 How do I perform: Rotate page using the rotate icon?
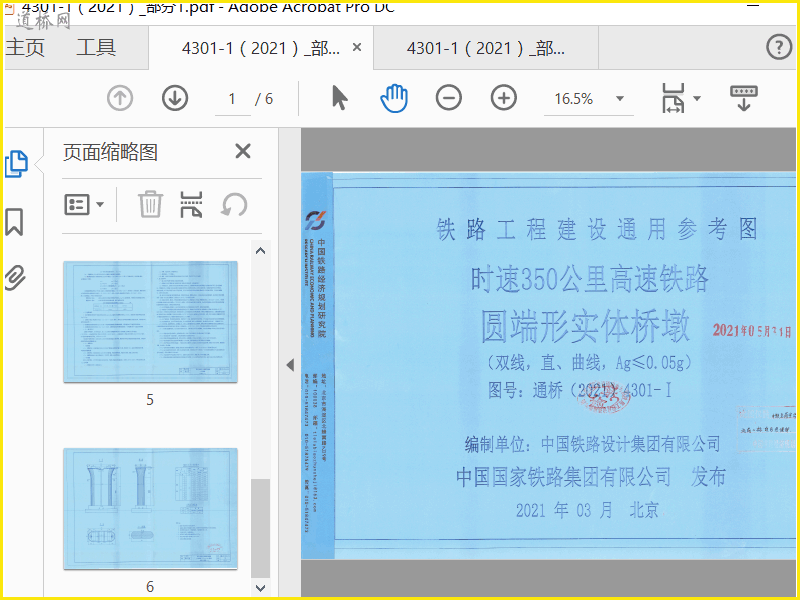[234, 204]
